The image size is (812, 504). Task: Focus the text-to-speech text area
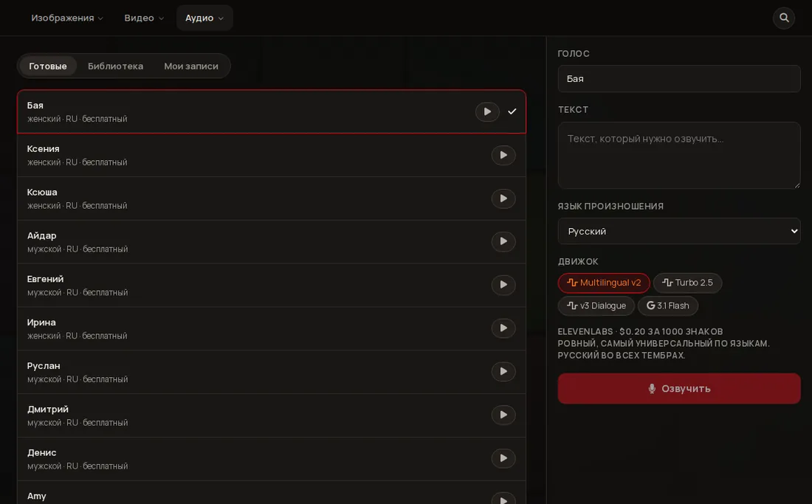tap(679, 155)
